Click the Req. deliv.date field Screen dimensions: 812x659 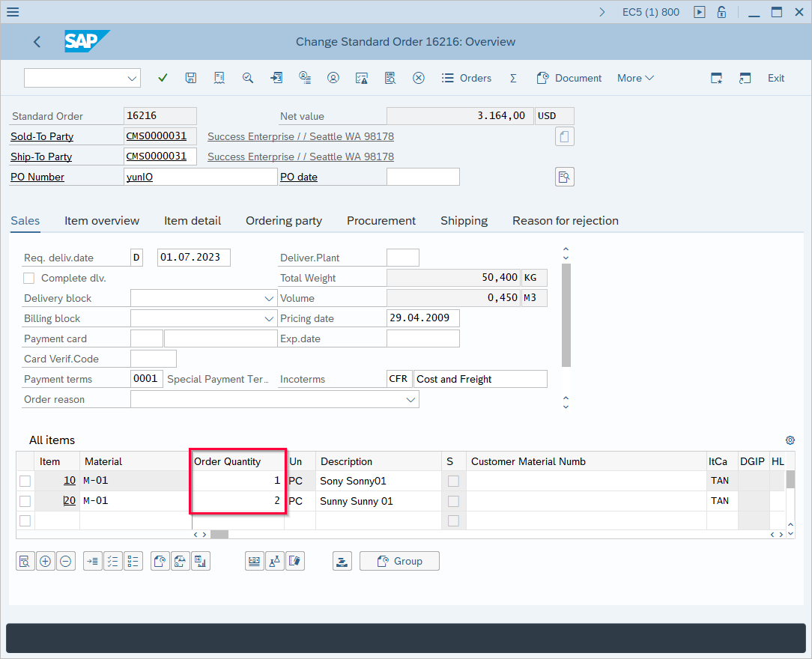[194, 258]
